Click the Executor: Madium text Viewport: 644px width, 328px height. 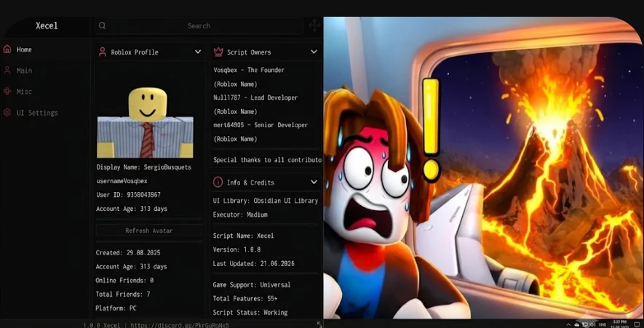point(240,215)
